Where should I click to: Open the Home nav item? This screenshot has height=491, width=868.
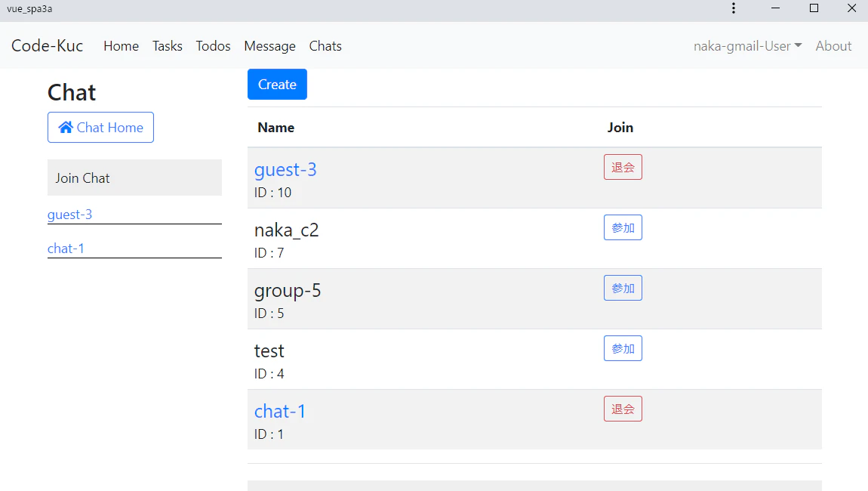[122, 46]
